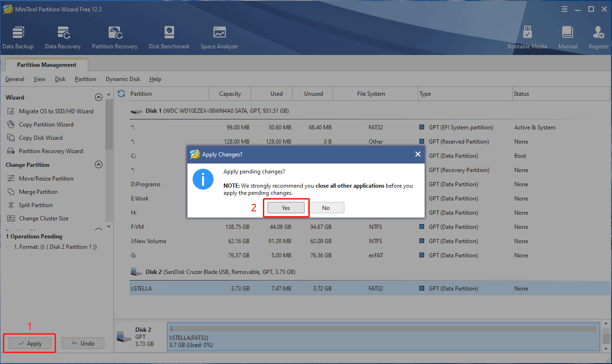Launch Partition Recovery
This screenshot has height=364, width=612.
115,38
